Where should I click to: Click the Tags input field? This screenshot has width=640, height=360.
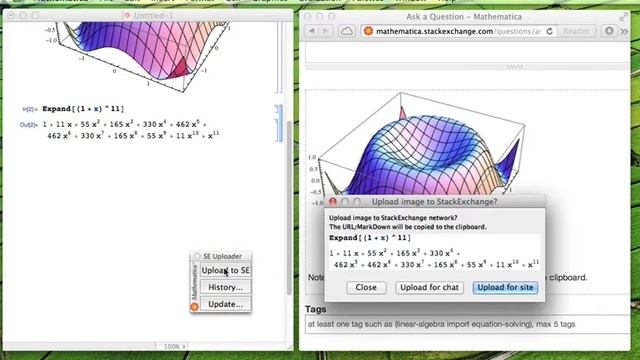click(467, 324)
